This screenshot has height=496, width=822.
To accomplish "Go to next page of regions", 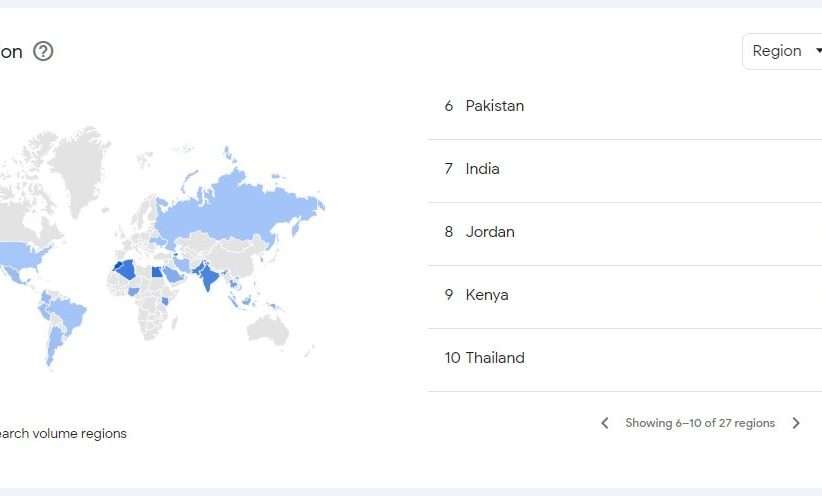I will tap(796, 423).
